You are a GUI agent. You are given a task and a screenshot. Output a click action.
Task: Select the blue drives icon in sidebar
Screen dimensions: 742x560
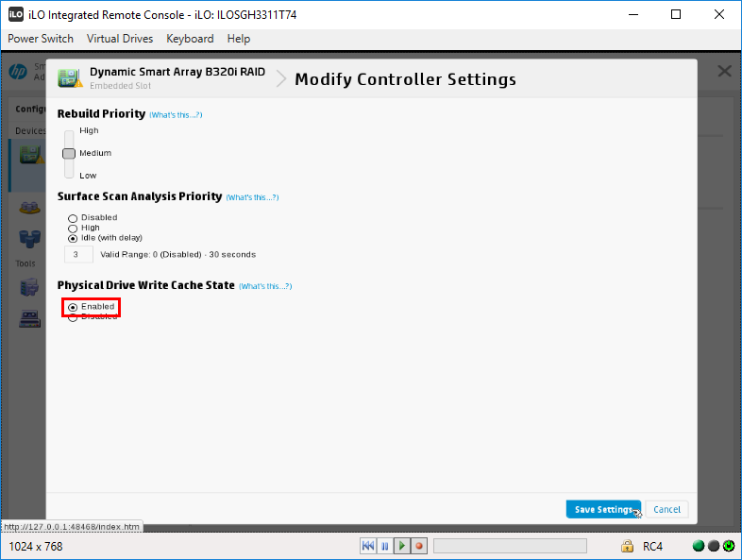[x=29, y=239]
